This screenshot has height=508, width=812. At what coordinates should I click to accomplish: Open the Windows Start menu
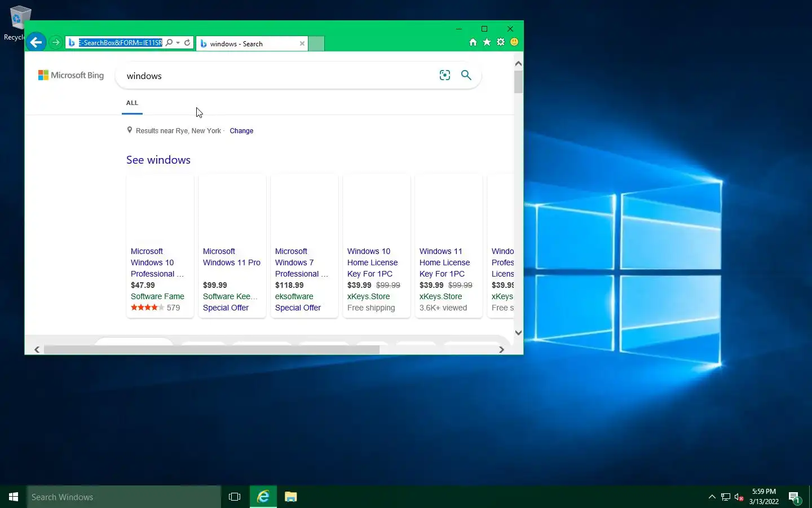point(14,497)
